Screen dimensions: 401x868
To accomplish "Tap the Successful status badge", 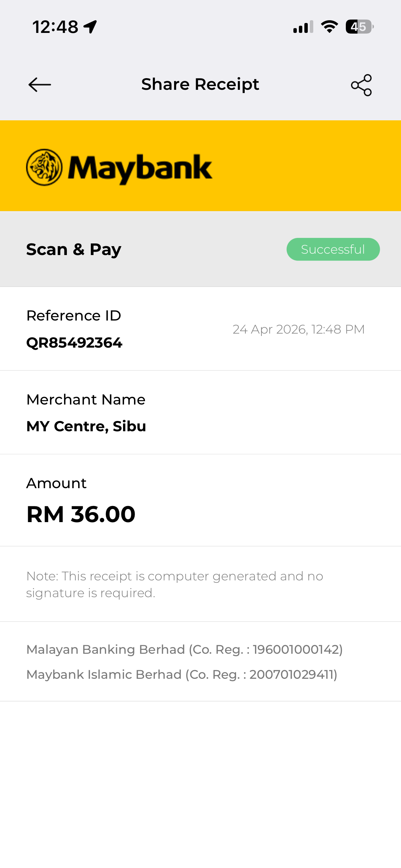I will [333, 249].
